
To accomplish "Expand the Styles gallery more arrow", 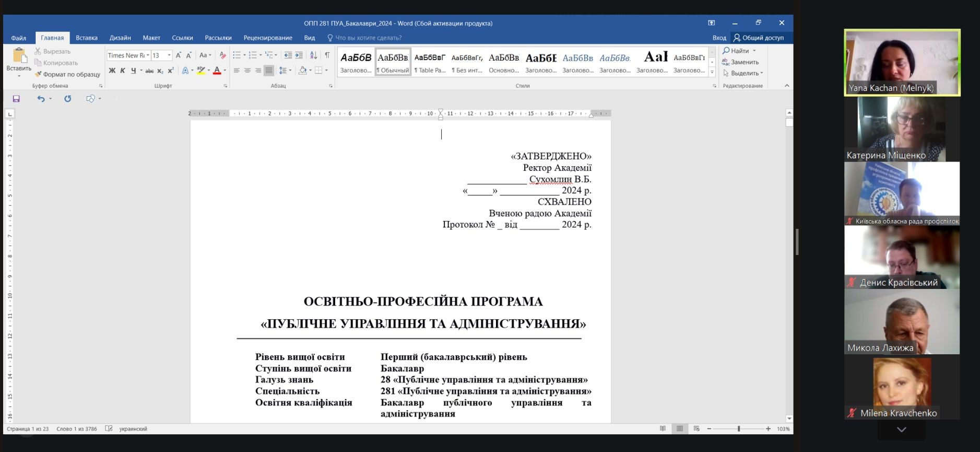I will [x=712, y=72].
